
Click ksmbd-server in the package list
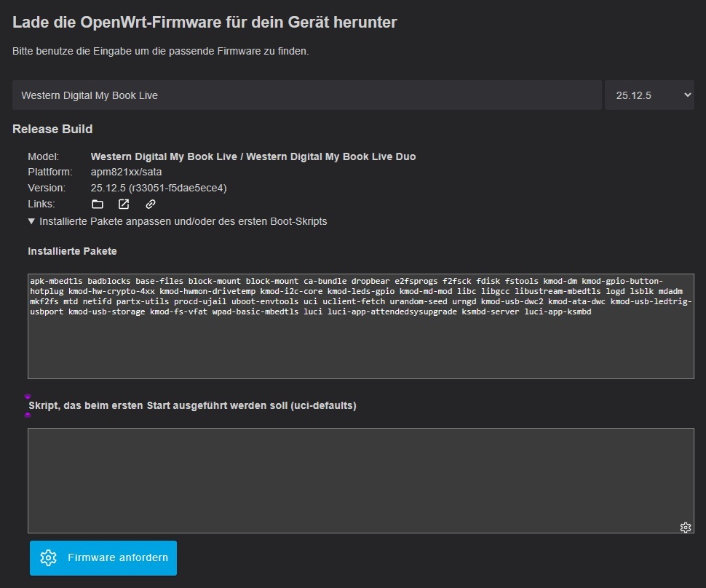click(x=491, y=311)
